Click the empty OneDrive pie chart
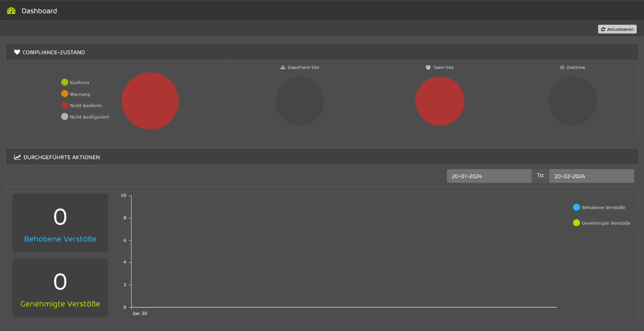 coord(573,101)
